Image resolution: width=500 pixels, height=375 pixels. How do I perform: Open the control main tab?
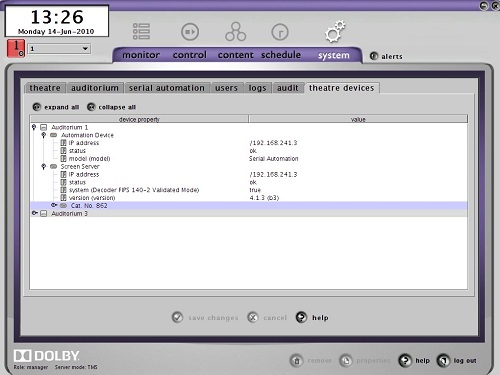point(189,55)
